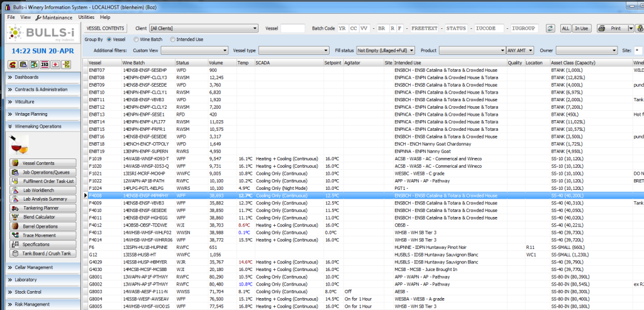Expand the Laboratory section

pos(43,280)
